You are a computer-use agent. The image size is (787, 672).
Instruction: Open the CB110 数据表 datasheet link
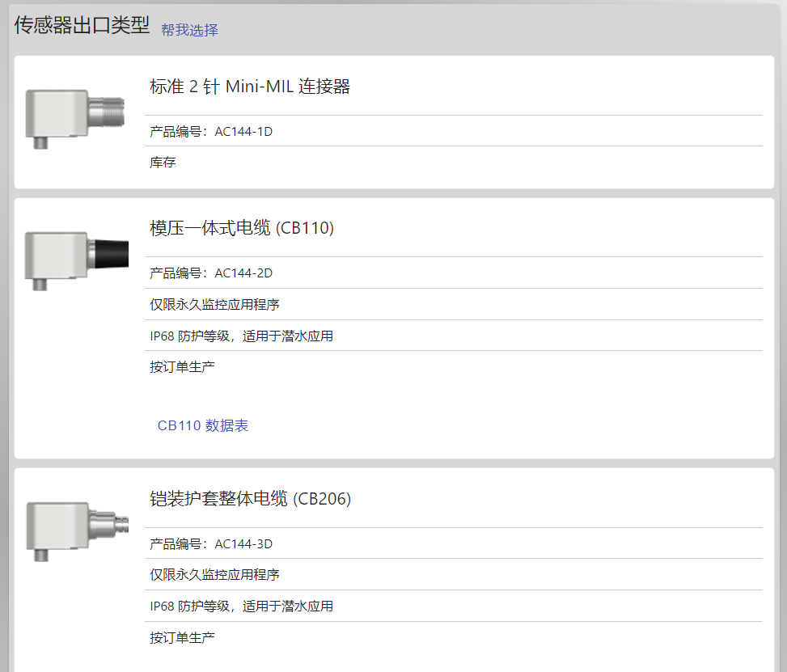(203, 425)
